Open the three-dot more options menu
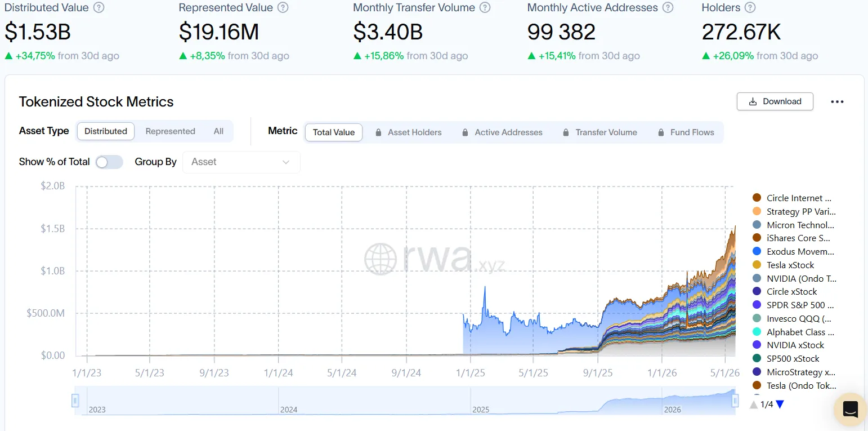Screen dimensions: 868x431 pos(837,102)
